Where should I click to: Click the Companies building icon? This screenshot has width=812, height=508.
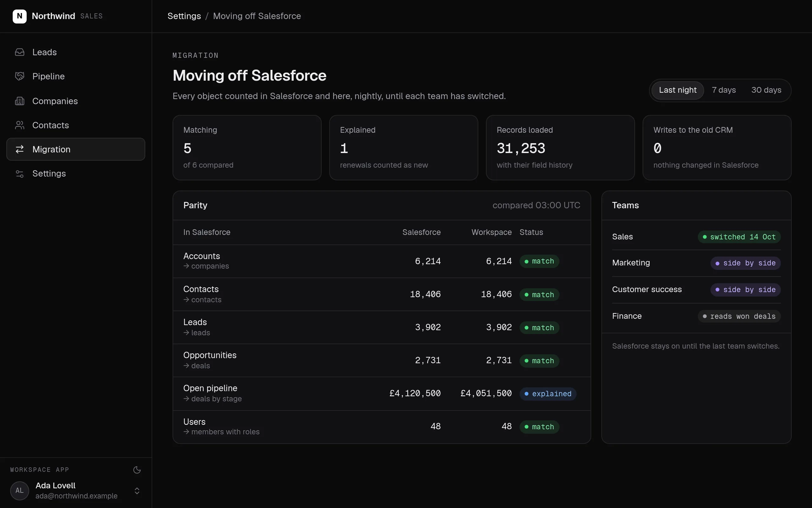tap(19, 101)
